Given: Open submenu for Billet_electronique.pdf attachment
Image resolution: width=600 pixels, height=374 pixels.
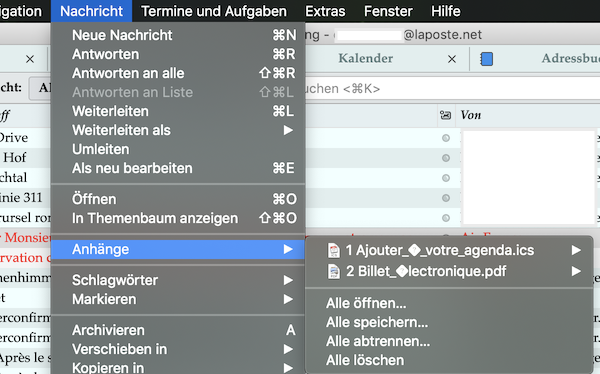Looking at the screenshot, I should [449, 271].
